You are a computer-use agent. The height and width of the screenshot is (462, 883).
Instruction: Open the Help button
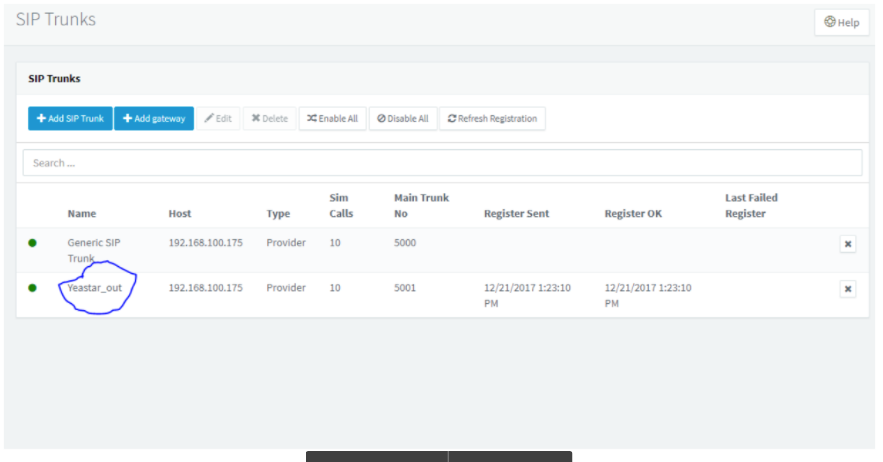click(841, 23)
